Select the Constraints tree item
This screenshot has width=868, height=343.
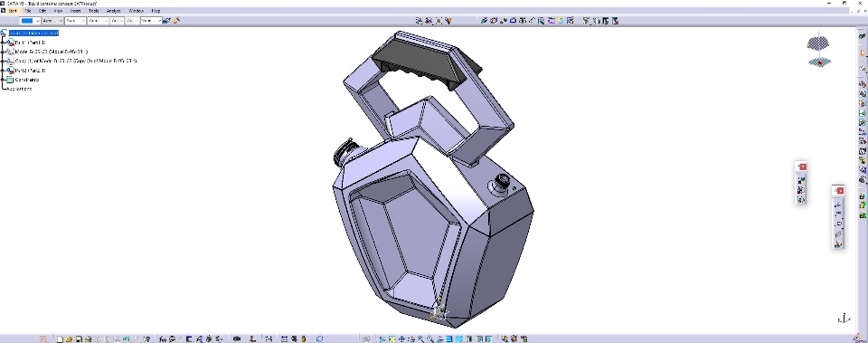(x=26, y=80)
